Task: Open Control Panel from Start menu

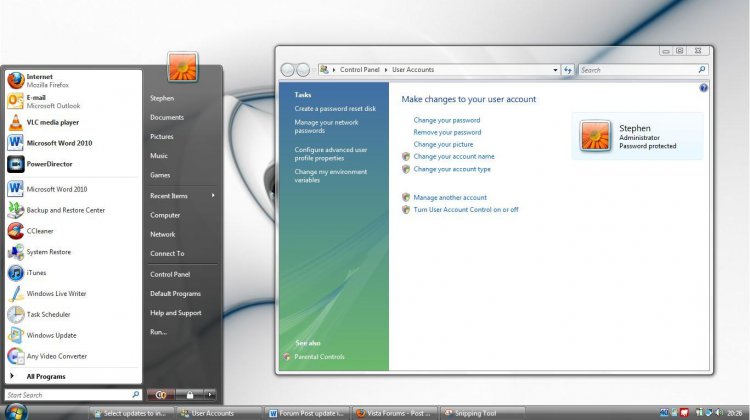Action: tap(170, 275)
